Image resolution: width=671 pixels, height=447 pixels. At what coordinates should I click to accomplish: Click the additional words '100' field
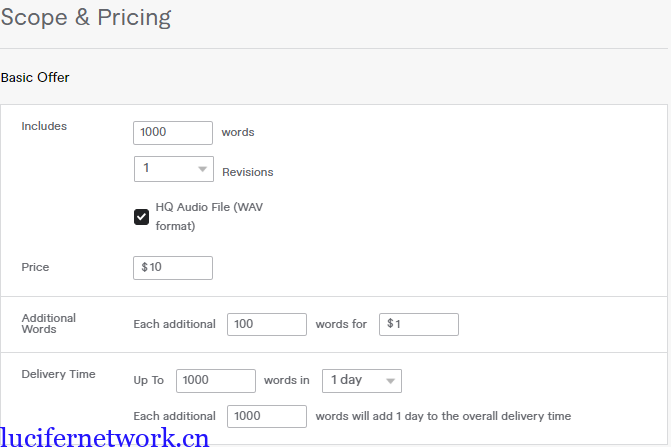coord(266,324)
